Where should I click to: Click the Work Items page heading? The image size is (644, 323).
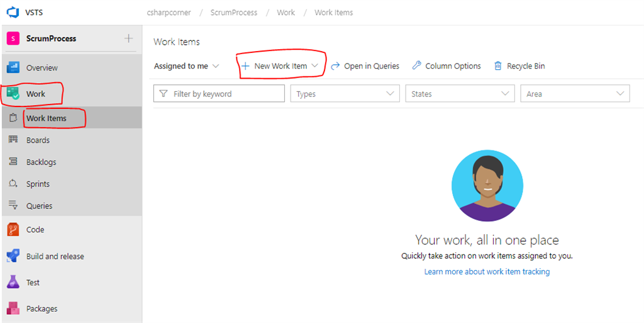point(177,42)
